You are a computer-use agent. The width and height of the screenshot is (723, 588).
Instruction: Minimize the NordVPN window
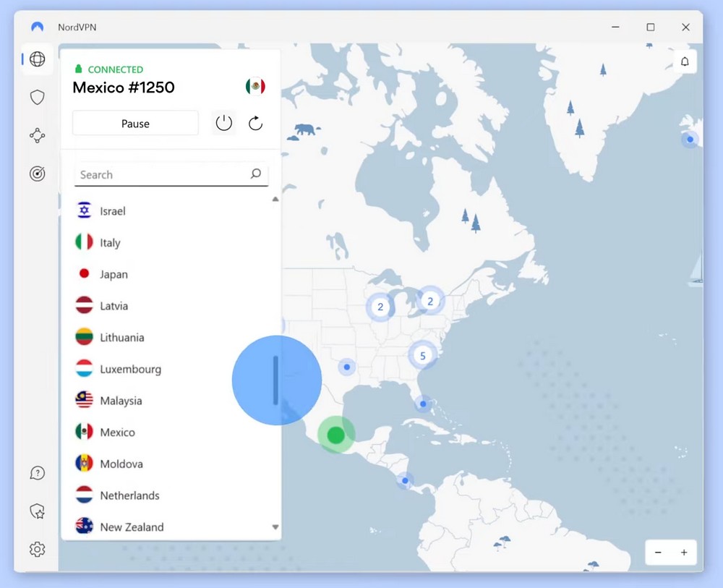(615, 27)
